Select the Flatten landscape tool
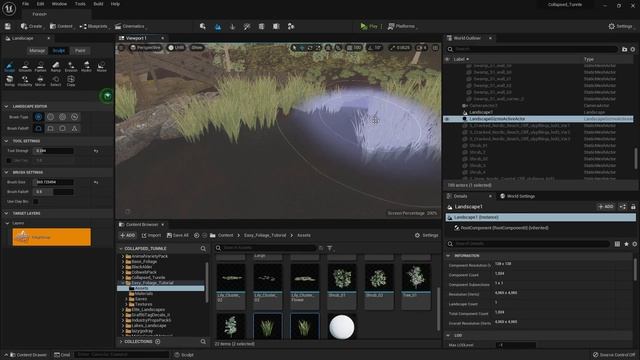Screen dimensions: 640x360 pyautogui.click(x=40, y=67)
